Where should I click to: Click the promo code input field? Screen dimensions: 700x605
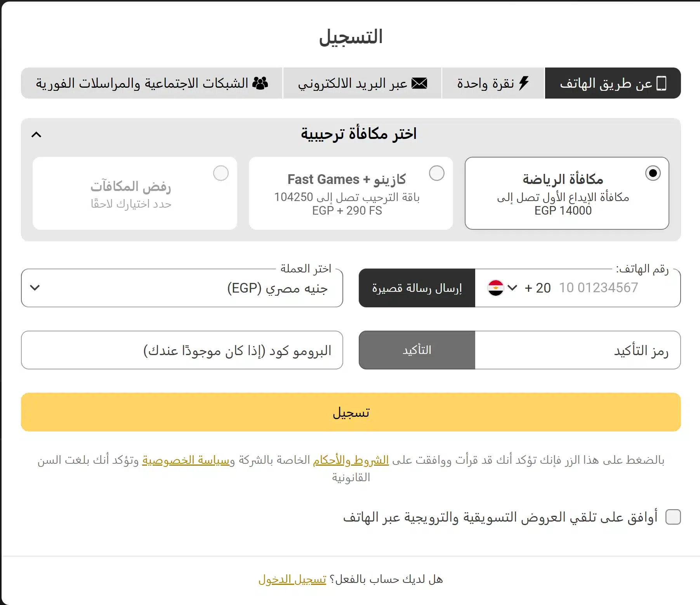point(182,350)
